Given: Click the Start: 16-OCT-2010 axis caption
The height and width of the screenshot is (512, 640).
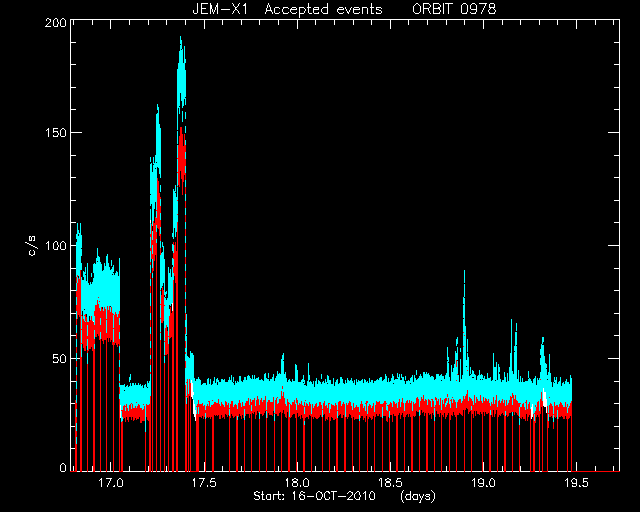Looking at the screenshot, I should 314,496.
